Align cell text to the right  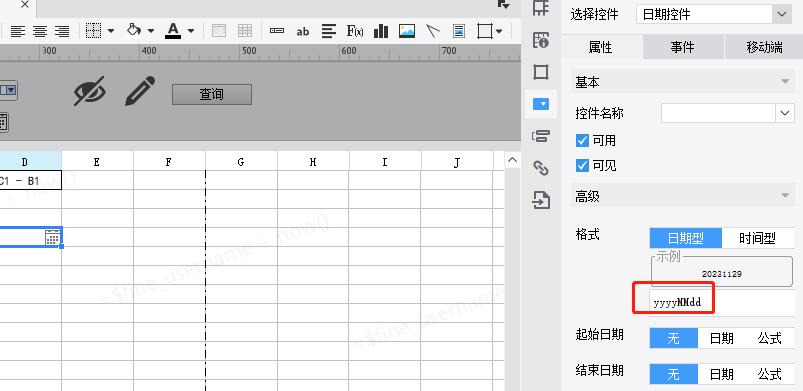click(62, 31)
